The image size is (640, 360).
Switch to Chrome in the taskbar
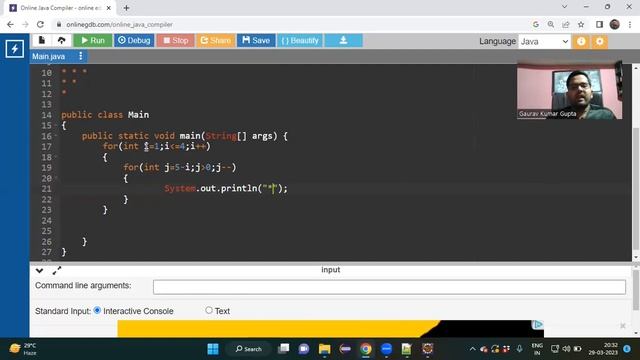click(366, 349)
